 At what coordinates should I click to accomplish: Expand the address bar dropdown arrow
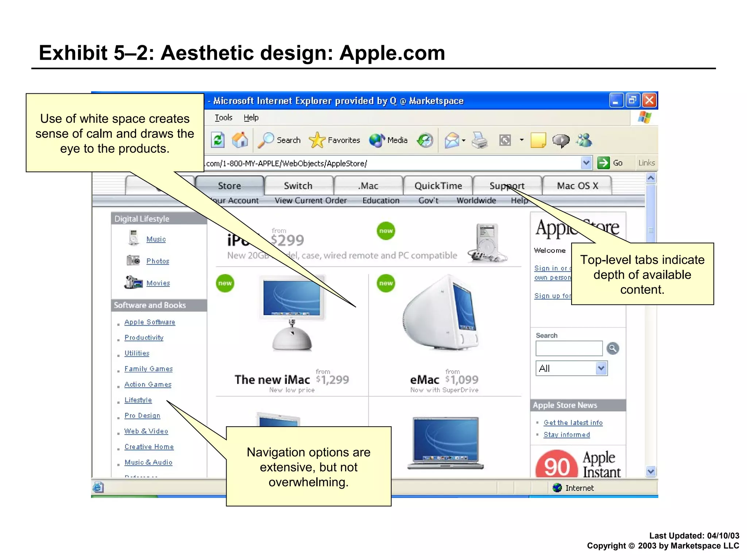[586, 163]
